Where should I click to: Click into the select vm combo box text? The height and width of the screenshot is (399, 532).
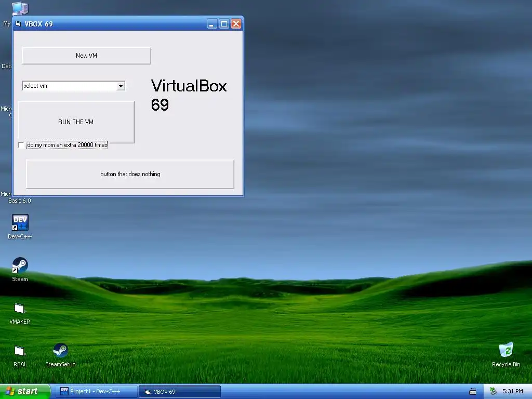tap(70, 86)
